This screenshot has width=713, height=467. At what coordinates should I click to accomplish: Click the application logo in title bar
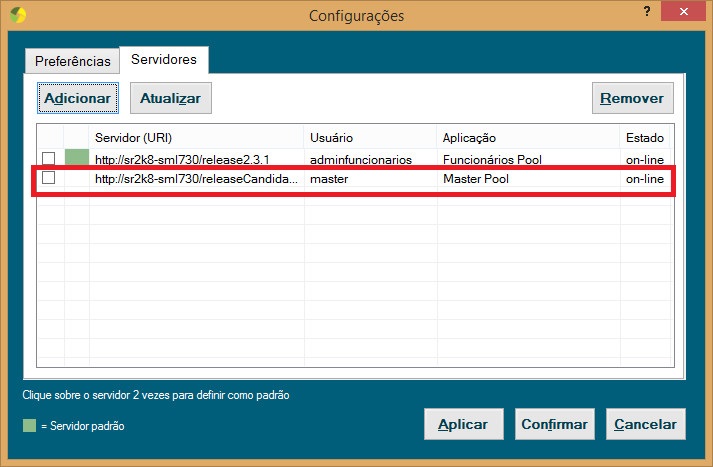18,15
